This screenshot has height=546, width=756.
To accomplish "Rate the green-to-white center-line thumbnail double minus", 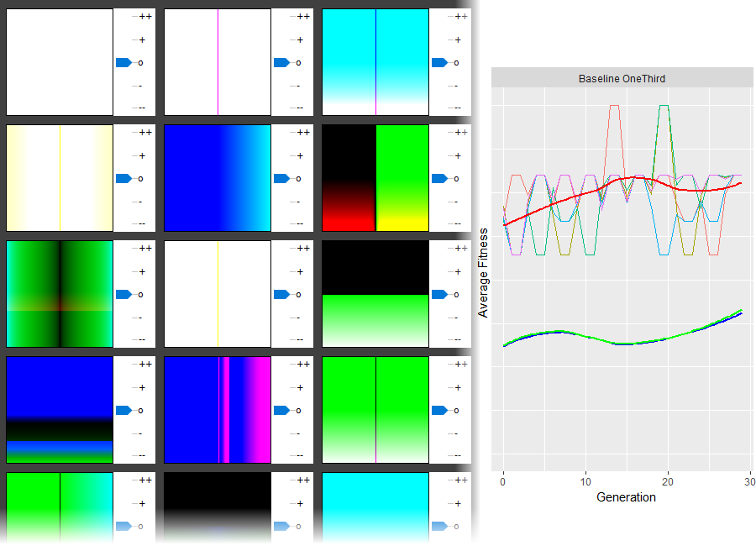I will [x=458, y=455].
